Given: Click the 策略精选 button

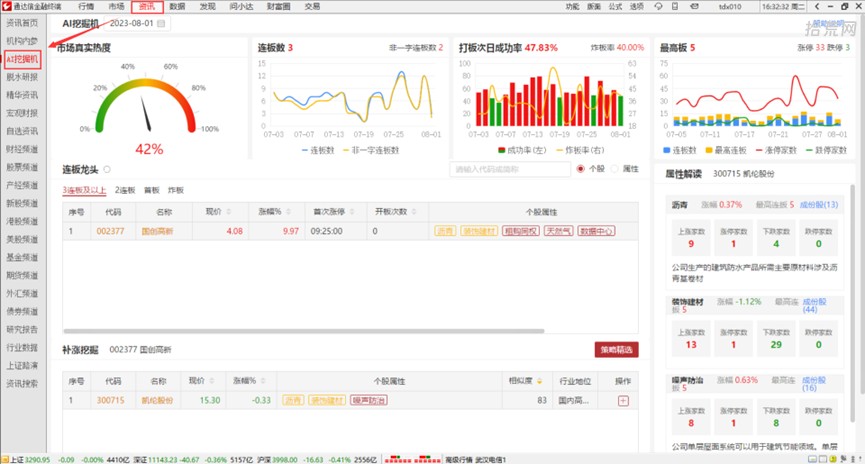Looking at the screenshot, I should (x=616, y=350).
